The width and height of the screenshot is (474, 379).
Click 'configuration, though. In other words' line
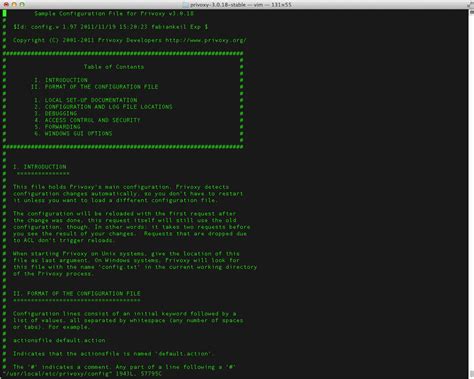click(x=132, y=227)
